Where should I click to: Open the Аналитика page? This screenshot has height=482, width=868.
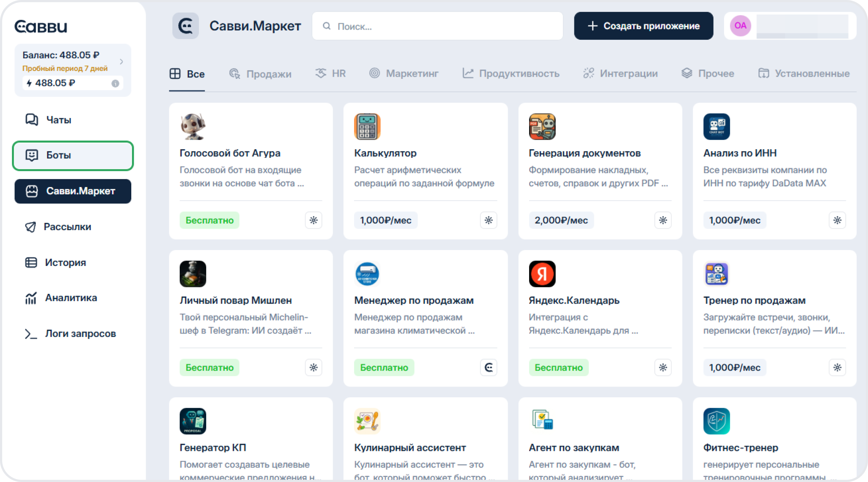click(71, 298)
